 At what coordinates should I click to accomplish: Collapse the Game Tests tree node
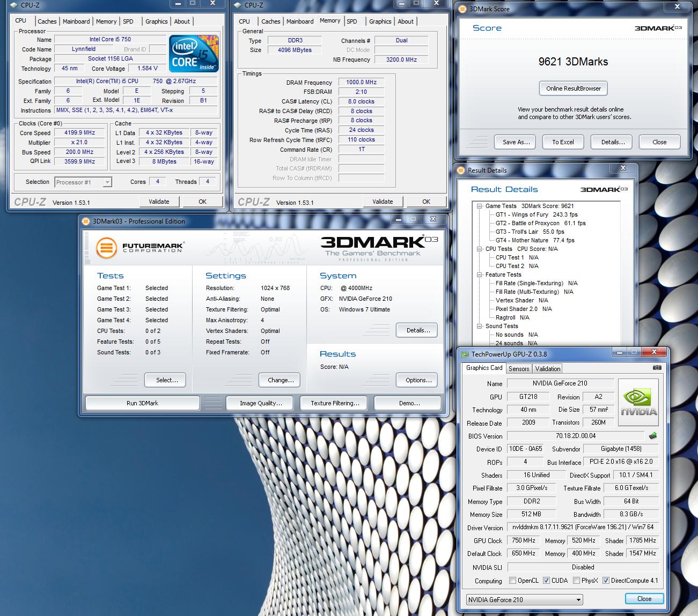coord(480,206)
